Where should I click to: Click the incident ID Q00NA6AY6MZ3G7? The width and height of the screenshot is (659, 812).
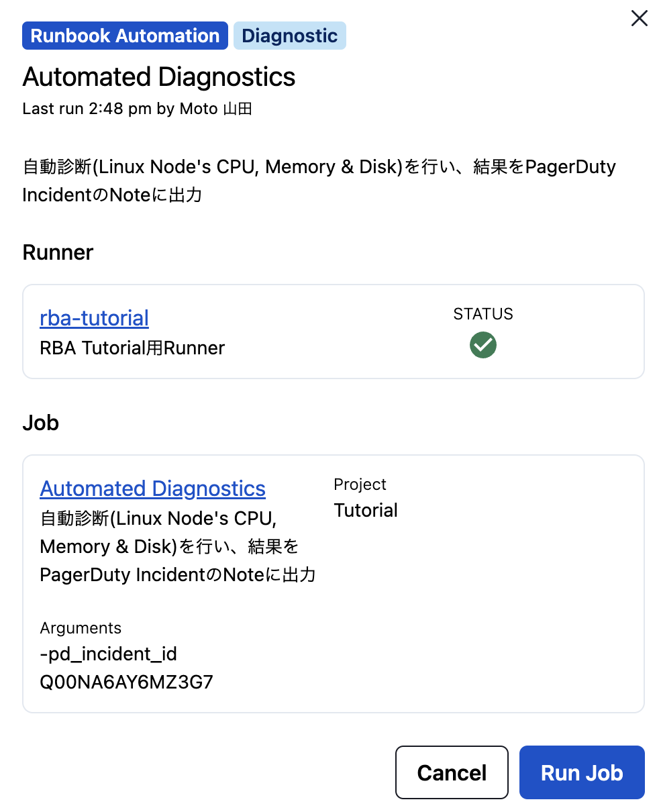(x=127, y=682)
